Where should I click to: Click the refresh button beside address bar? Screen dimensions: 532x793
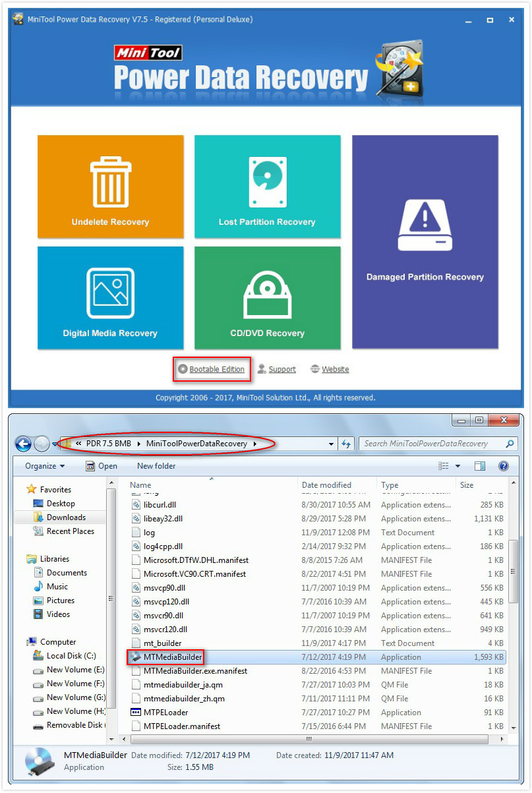(347, 444)
